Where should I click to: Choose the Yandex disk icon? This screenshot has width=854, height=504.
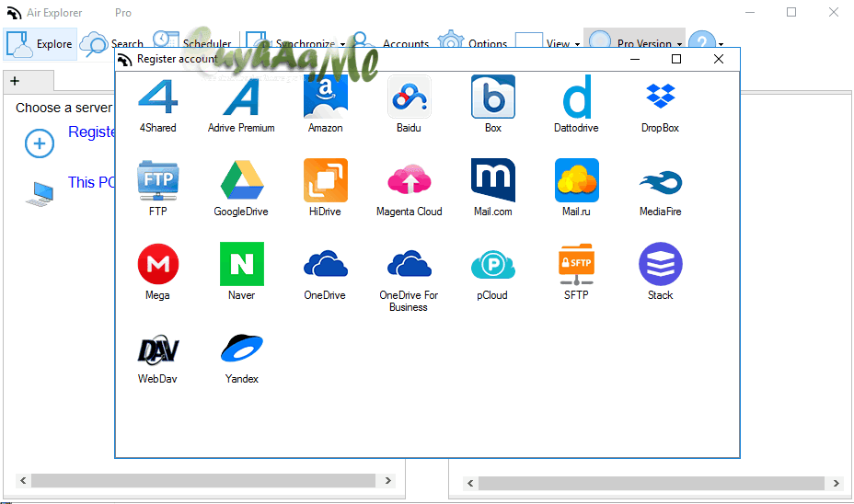click(241, 348)
